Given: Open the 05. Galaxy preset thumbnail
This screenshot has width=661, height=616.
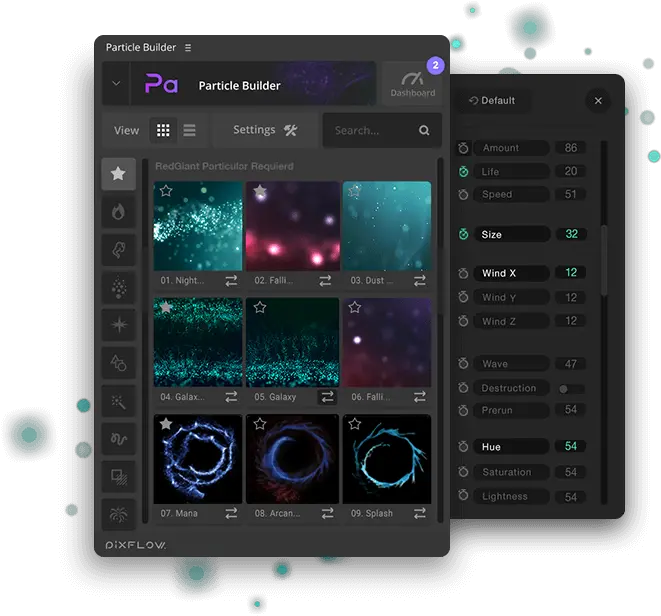Looking at the screenshot, I should click(x=293, y=342).
